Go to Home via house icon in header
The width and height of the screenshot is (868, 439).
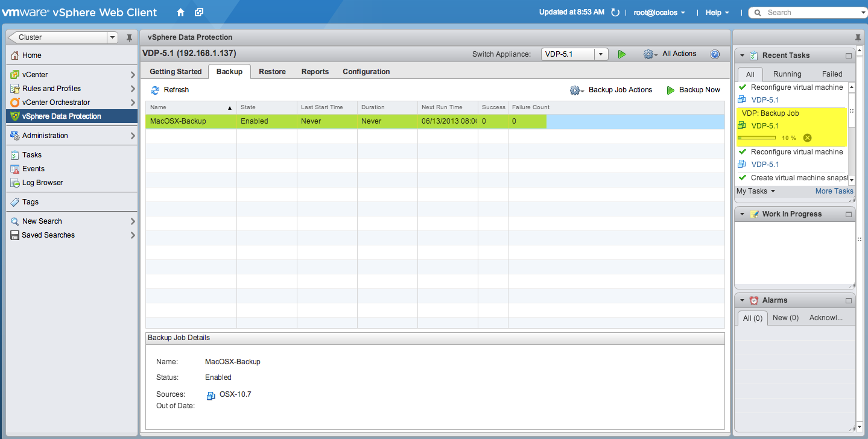pyautogui.click(x=180, y=12)
